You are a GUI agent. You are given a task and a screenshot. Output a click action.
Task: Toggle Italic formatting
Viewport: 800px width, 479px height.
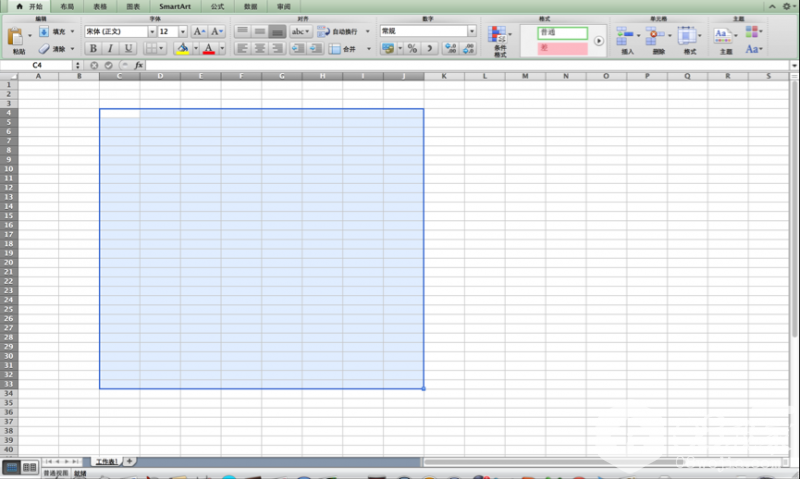[110, 48]
